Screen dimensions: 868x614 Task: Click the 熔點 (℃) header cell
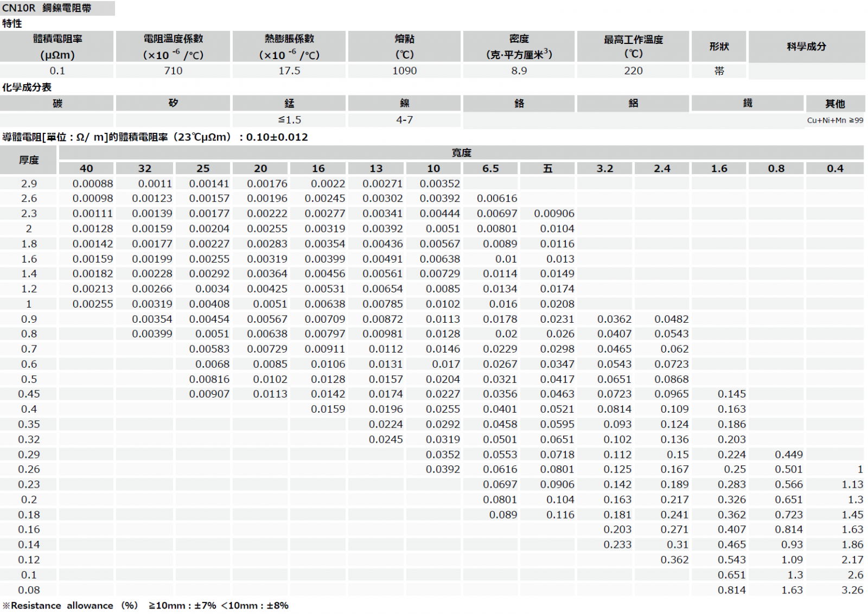point(405,47)
